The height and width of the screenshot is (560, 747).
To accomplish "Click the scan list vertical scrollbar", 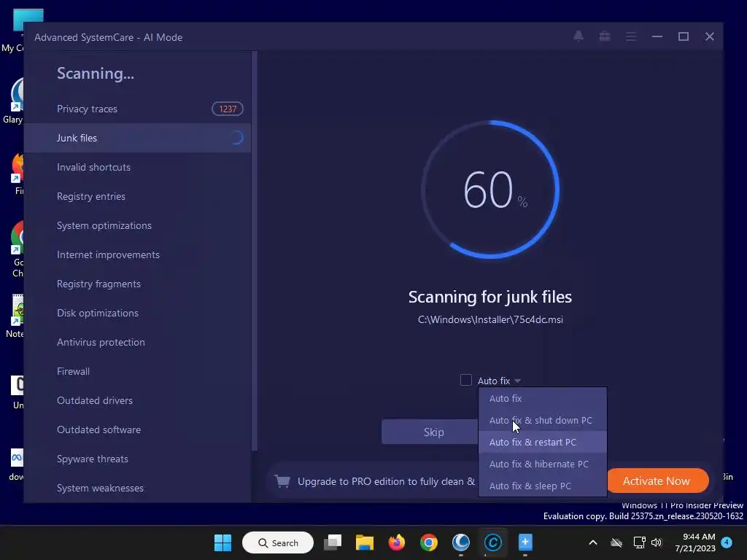I will coord(255,251).
